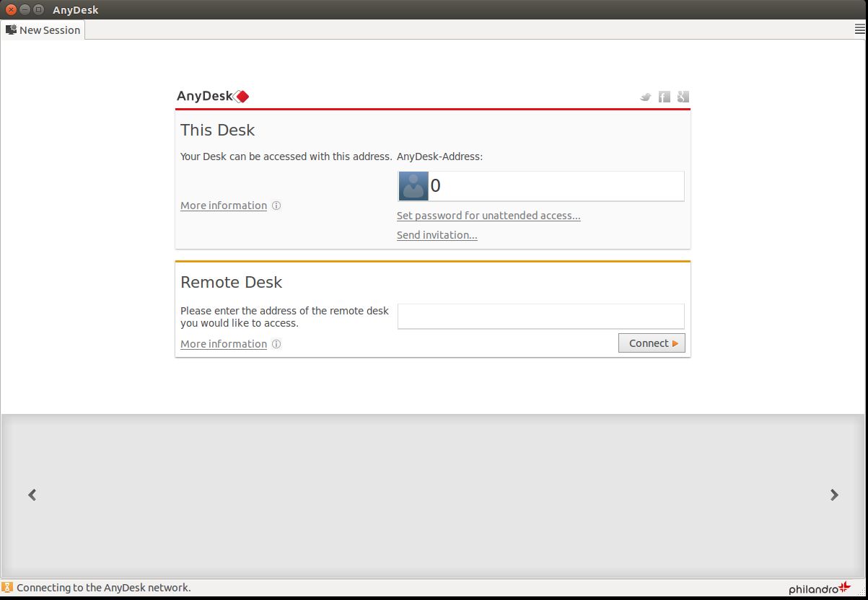Click the 'Remote Desk' heading
The image size is (868, 600).
coord(232,282)
